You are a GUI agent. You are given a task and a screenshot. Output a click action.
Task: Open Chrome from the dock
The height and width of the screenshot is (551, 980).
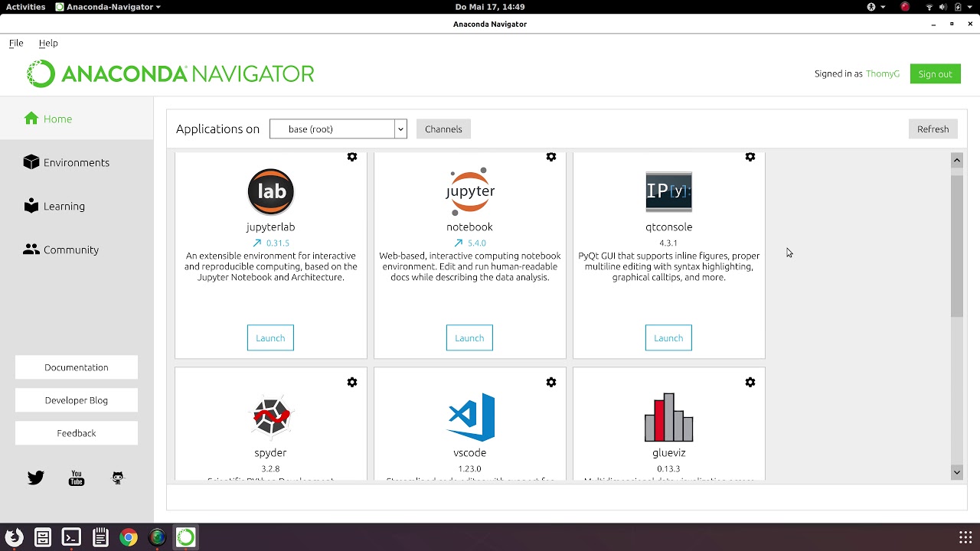pos(129,537)
